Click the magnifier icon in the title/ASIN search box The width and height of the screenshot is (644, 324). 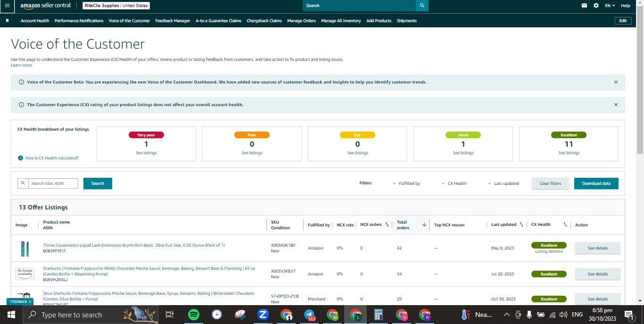[23, 183]
